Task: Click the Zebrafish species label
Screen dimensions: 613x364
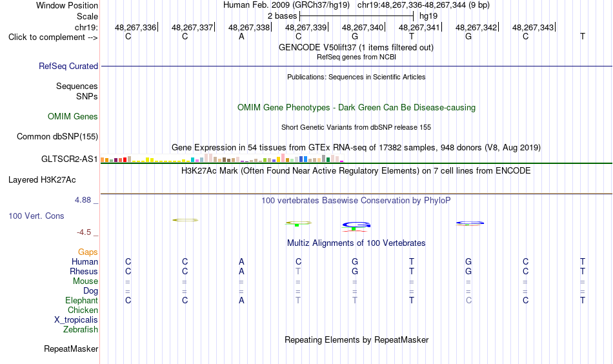Action: 80,330
